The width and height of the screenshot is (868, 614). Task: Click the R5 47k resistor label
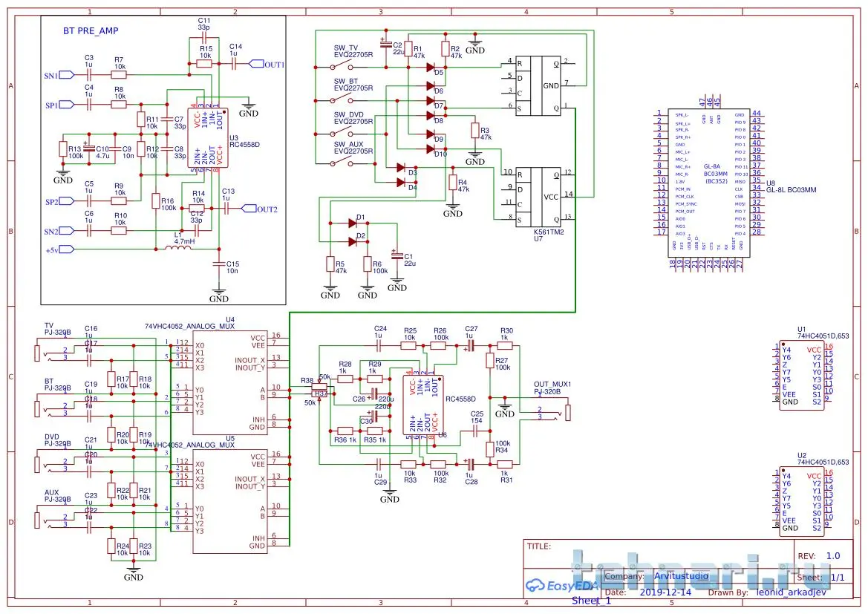[341, 267]
